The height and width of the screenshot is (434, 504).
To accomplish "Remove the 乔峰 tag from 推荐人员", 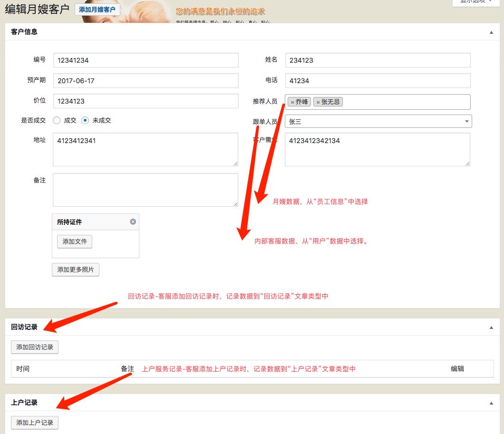I will click(x=292, y=101).
